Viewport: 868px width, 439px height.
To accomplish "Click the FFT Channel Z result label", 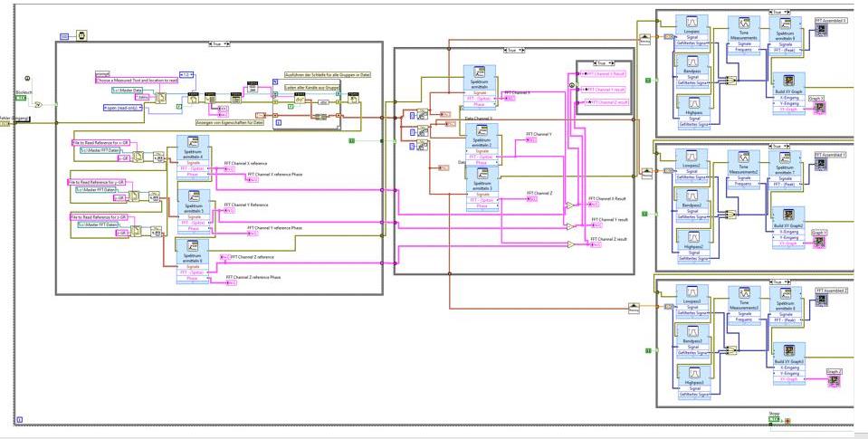I will (x=608, y=239).
